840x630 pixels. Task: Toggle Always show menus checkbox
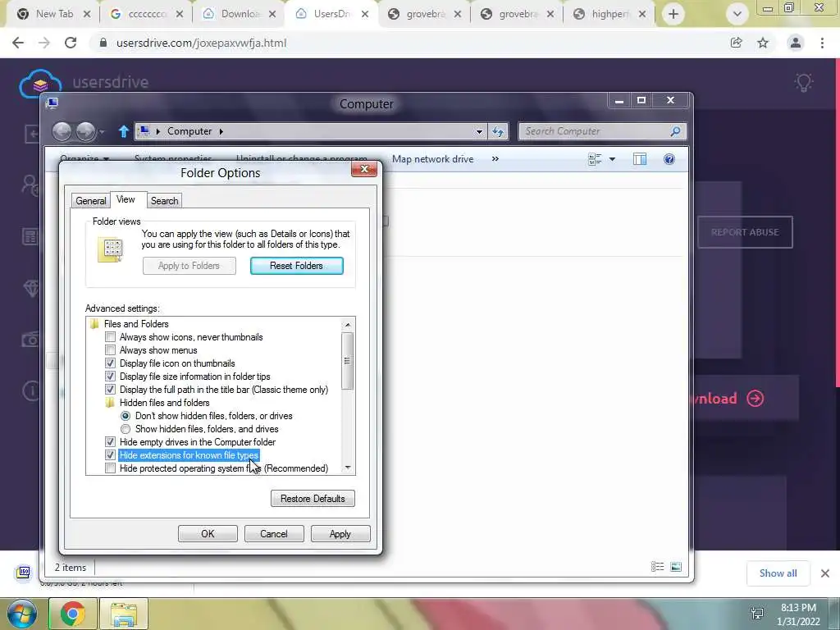(x=111, y=350)
